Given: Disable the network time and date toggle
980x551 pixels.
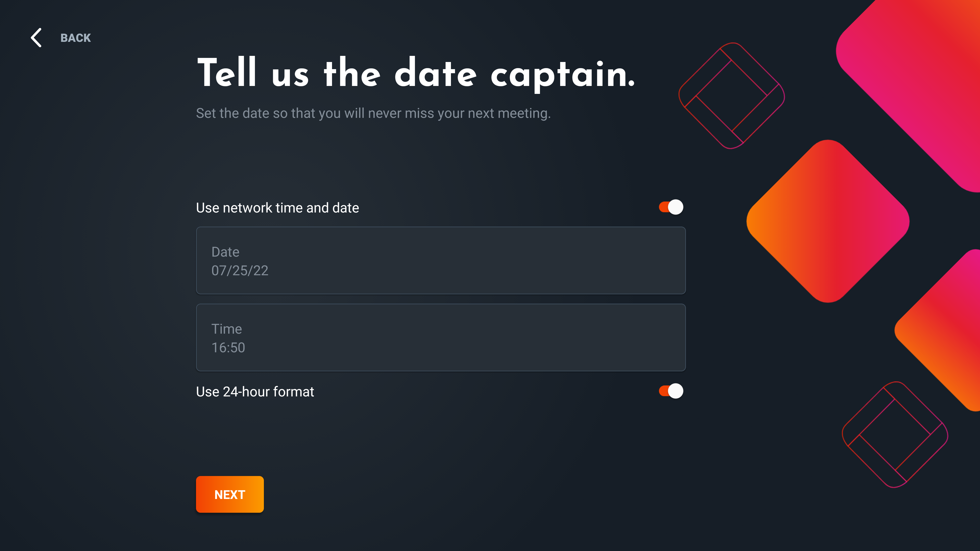Looking at the screenshot, I should pos(671,207).
